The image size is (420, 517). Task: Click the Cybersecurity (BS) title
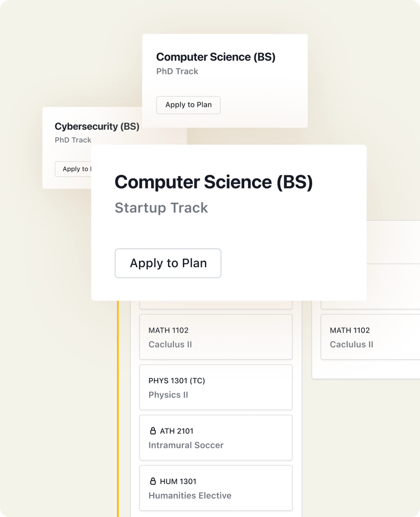97,126
